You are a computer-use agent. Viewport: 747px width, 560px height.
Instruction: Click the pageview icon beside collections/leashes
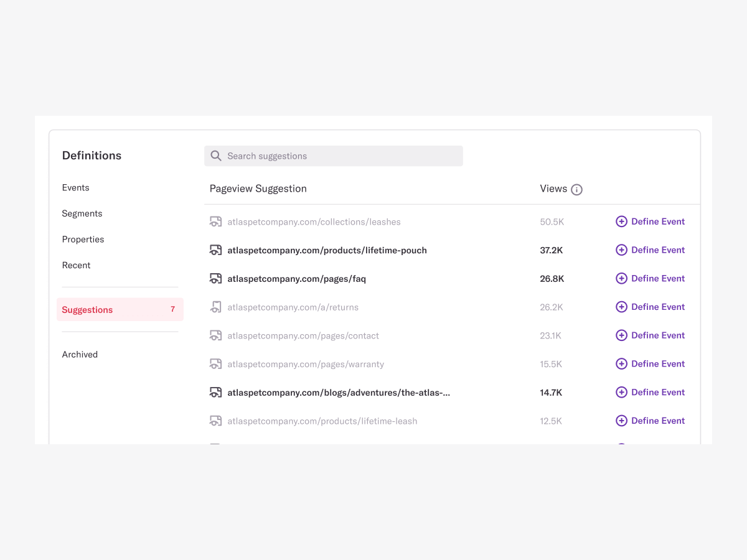coord(215,221)
